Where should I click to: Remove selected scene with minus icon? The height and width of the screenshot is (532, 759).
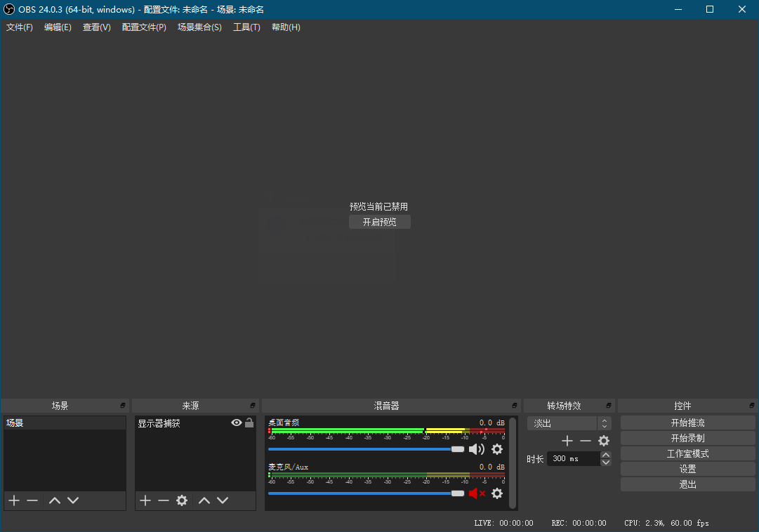point(32,500)
